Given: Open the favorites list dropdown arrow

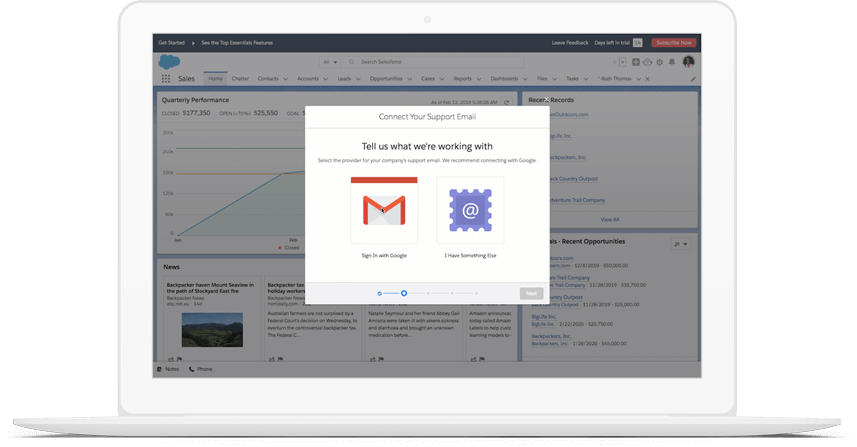Looking at the screenshot, I should tap(623, 62).
